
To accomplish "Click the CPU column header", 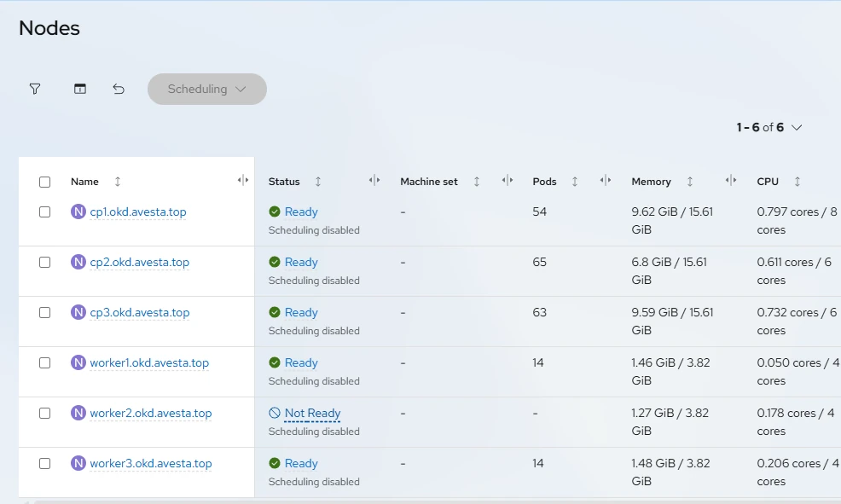I will pyautogui.click(x=768, y=182).
